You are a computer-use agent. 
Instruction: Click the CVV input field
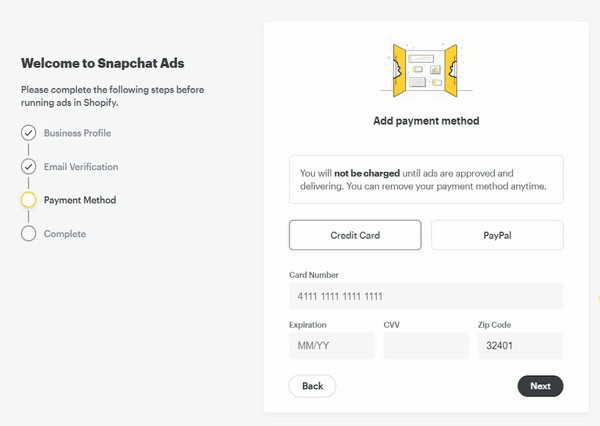pyautogui.click(x=426, y=346)
